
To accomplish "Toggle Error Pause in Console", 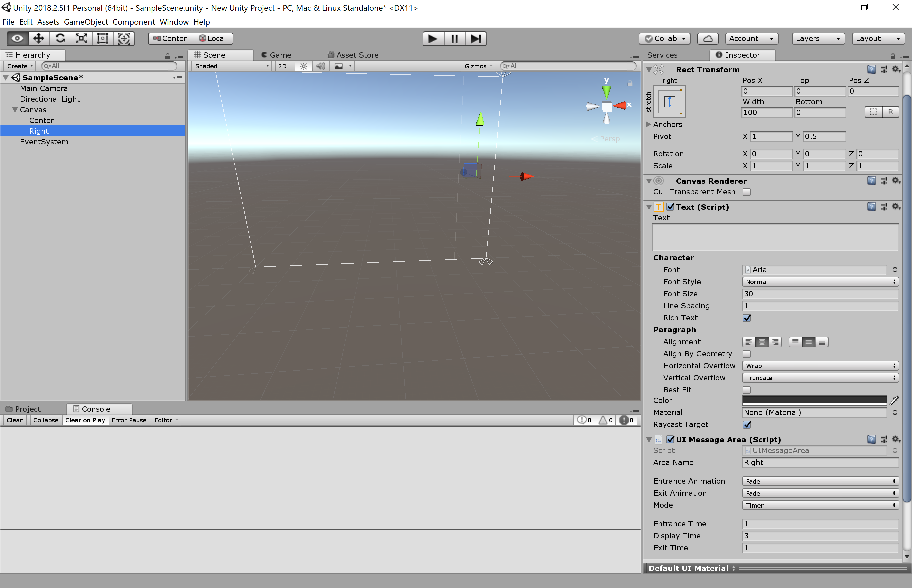I will coord(129,420).
